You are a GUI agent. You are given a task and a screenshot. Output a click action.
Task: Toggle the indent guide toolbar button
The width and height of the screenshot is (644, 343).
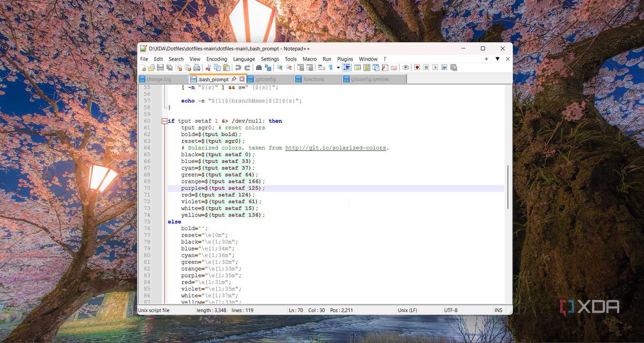point(346,68)
